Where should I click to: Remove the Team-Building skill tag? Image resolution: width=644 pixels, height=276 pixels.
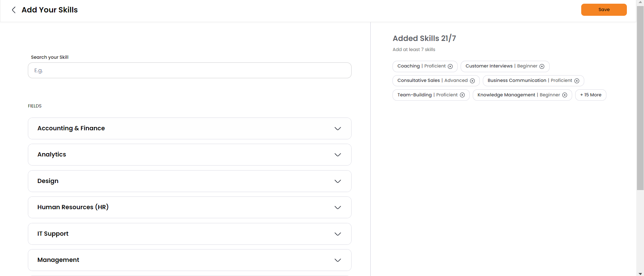(462, 95)
